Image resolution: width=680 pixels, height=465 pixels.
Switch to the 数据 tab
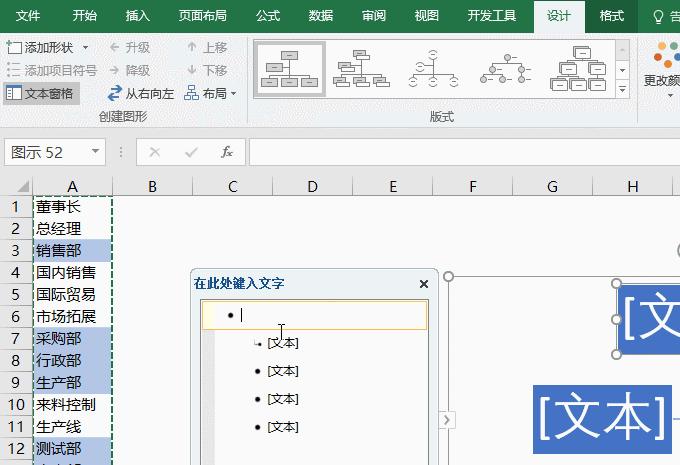(x=320, y=16)
